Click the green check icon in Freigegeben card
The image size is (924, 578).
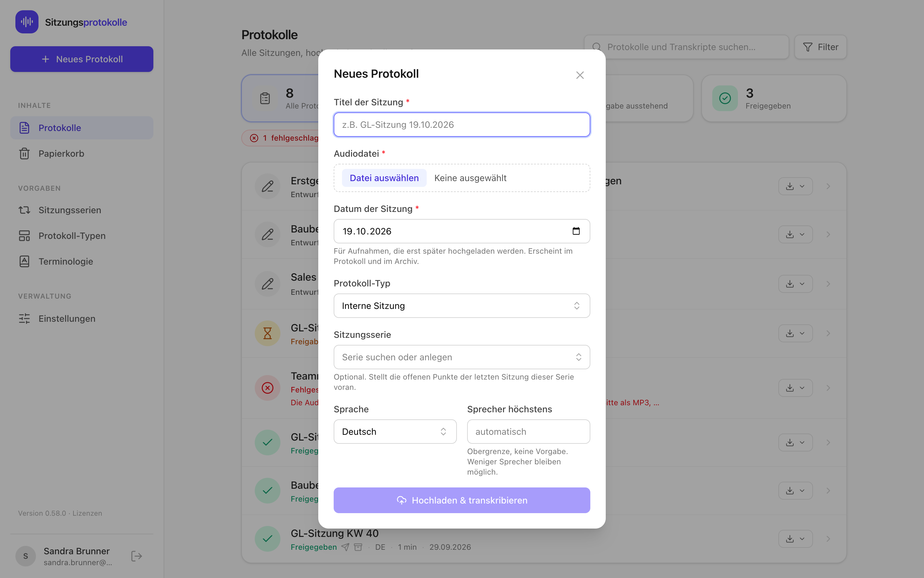[725, 98]
